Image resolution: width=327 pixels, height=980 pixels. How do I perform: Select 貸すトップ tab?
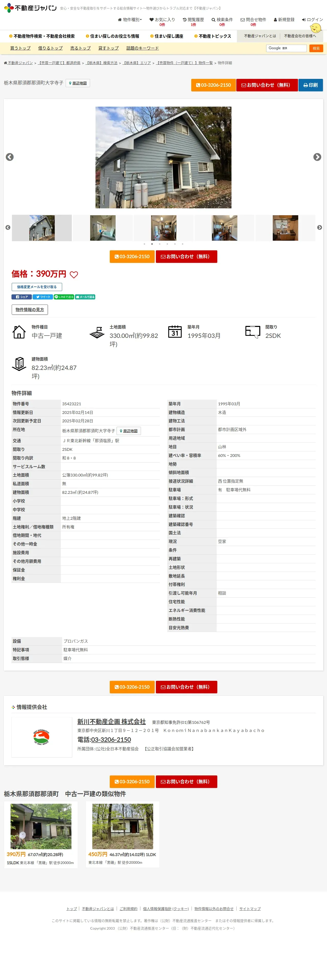(108, 48)
